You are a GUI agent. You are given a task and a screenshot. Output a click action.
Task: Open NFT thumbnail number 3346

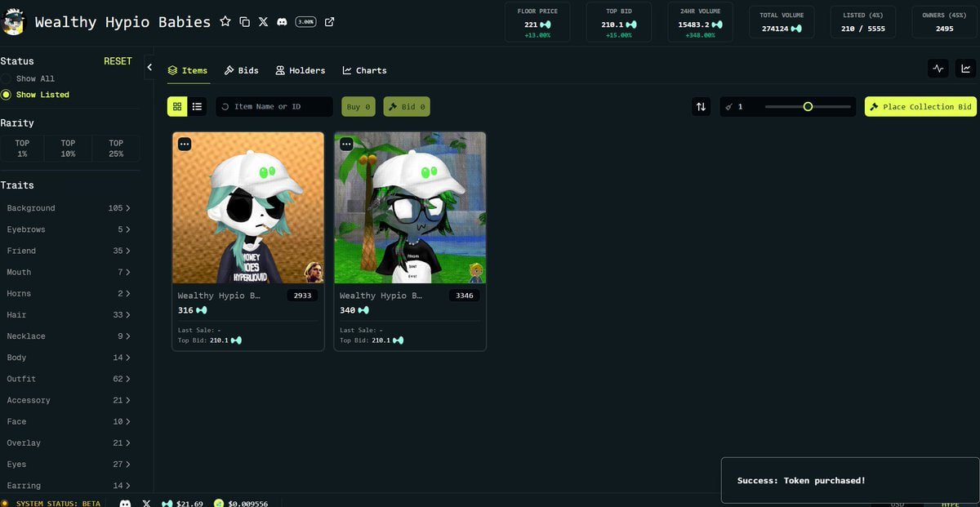click(410, 208)
